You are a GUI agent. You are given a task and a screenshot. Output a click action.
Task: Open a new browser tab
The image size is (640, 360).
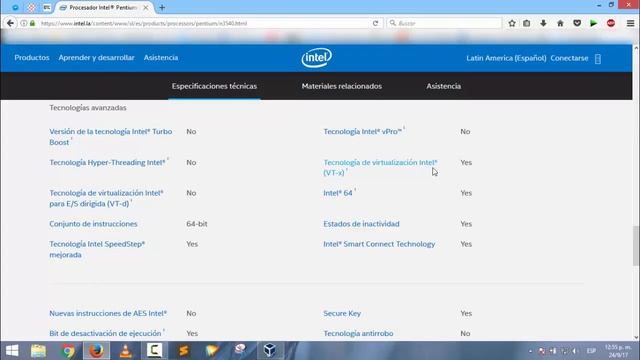(162, 7)
